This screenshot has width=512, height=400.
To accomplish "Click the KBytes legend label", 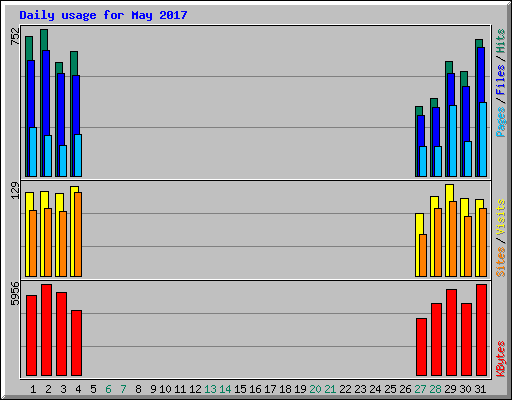I will (x=500, y=359).
